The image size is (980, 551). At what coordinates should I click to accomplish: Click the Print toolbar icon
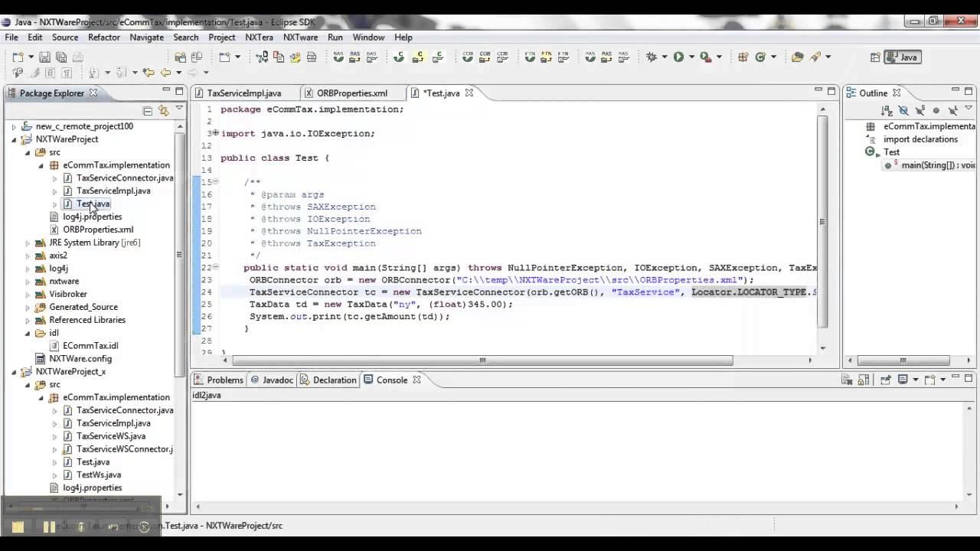[78, 57]
